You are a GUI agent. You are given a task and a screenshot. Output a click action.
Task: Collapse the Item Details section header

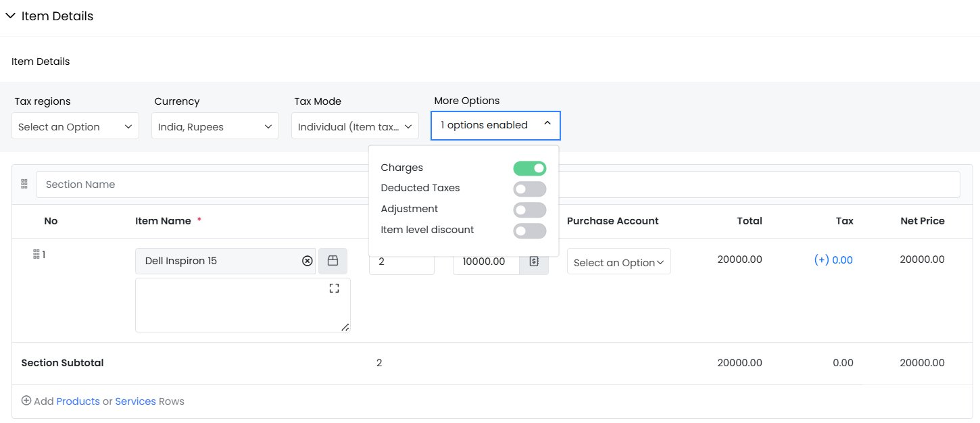(11, 16)
